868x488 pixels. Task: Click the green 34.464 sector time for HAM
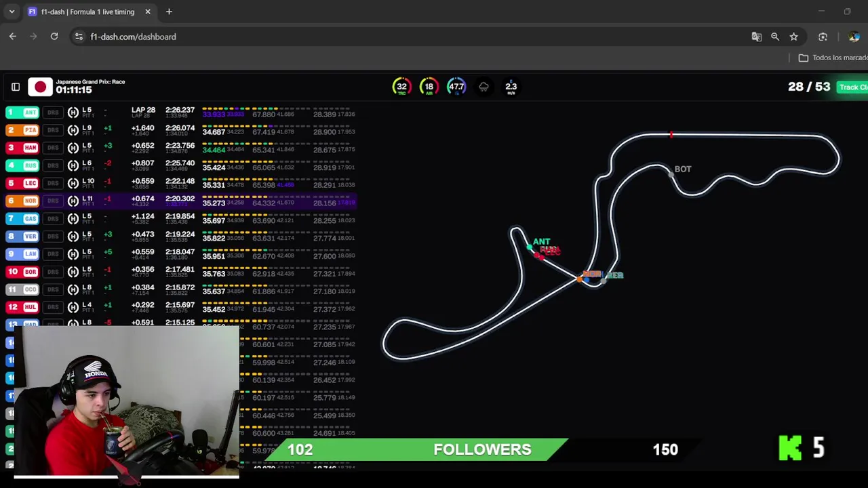[214, 150]
